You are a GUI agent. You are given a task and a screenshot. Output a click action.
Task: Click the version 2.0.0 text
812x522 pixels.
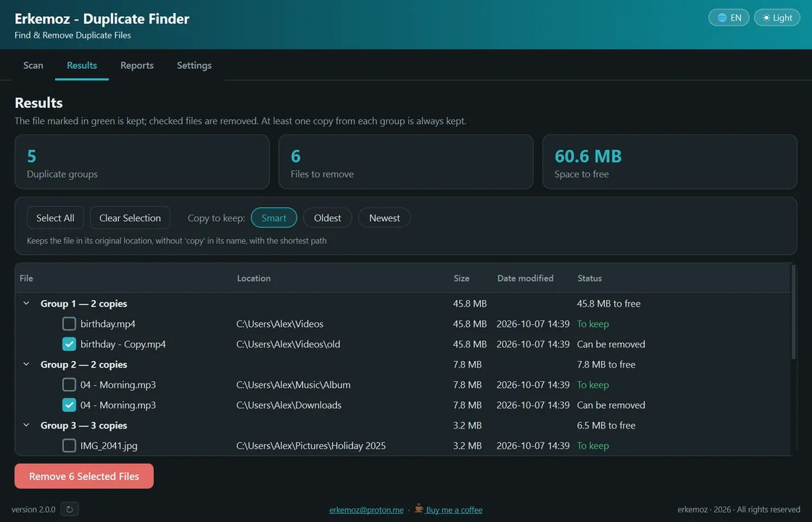pyautogui.click(x=33, y=510)
